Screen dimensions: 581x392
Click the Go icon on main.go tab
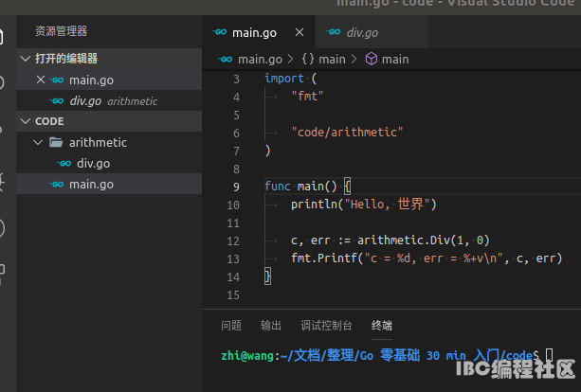click(x=219, y=32)
